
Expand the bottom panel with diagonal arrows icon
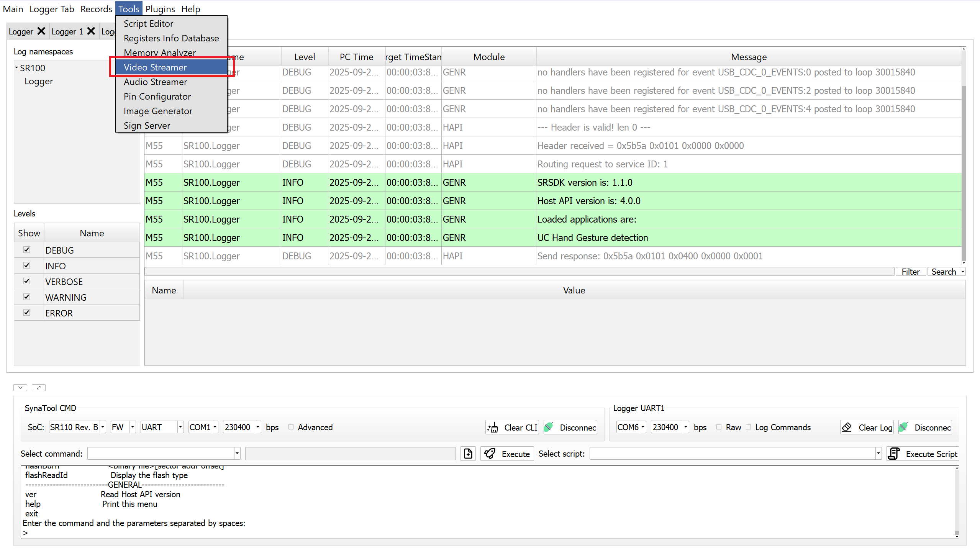coord(39,388)
